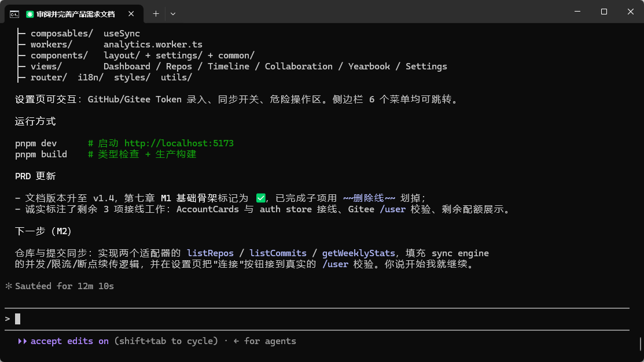Image resolution: width=644 pixels, height=362 pixels.
Task: Click the left arrow before 'for agents'
Action: 236,341
